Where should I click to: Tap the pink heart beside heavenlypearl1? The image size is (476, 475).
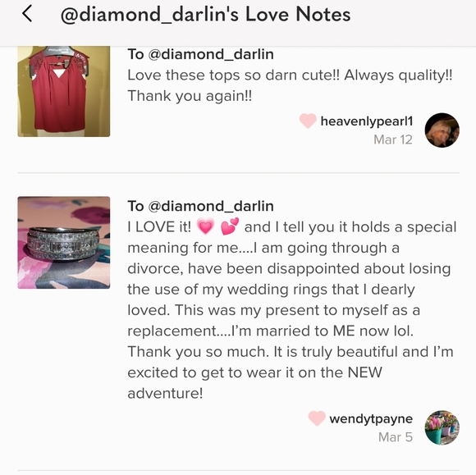tap(308, 121)
